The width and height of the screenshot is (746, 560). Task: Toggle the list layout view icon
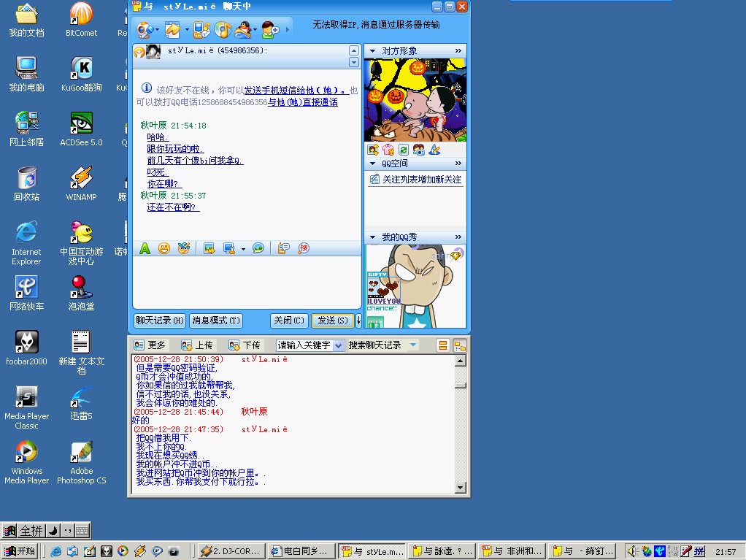[442, 345]
